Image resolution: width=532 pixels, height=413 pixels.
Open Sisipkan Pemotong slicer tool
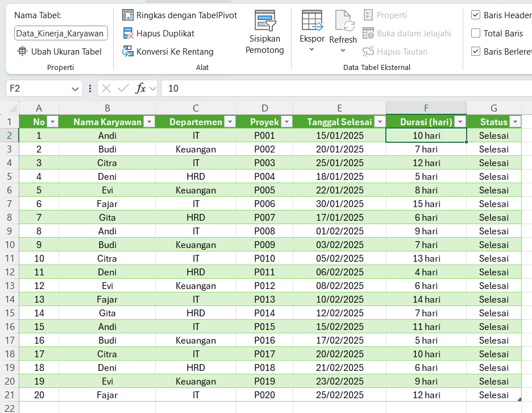tap(265, 32)
